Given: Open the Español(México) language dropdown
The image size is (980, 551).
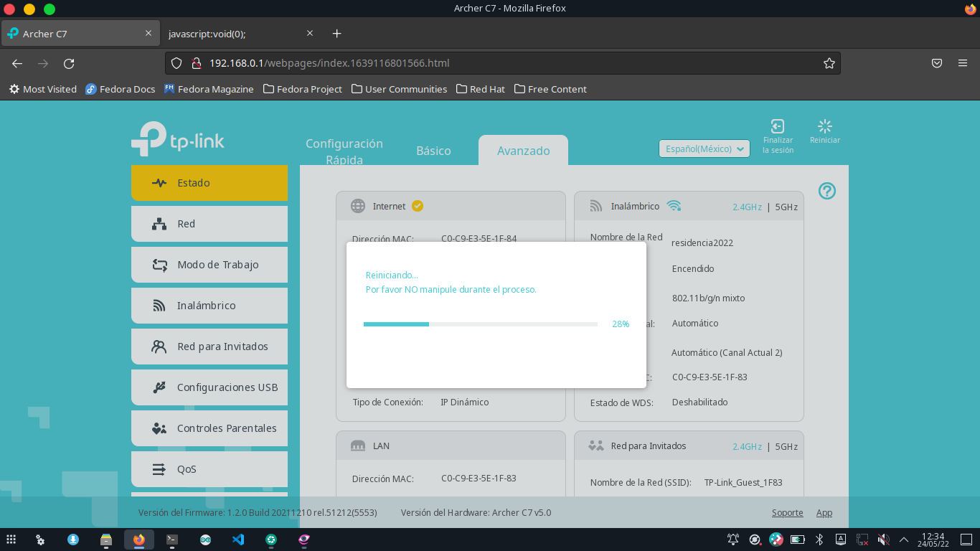Looking at the screenshot, I should tap(705, 149).
